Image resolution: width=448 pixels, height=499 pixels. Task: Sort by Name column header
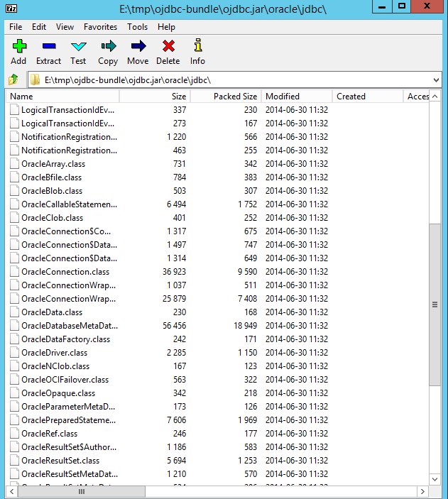pyautogui.click(x=62, y=96)
